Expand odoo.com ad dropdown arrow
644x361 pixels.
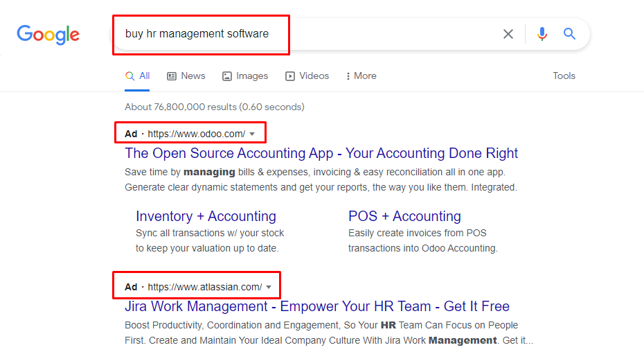pos(252,134)
